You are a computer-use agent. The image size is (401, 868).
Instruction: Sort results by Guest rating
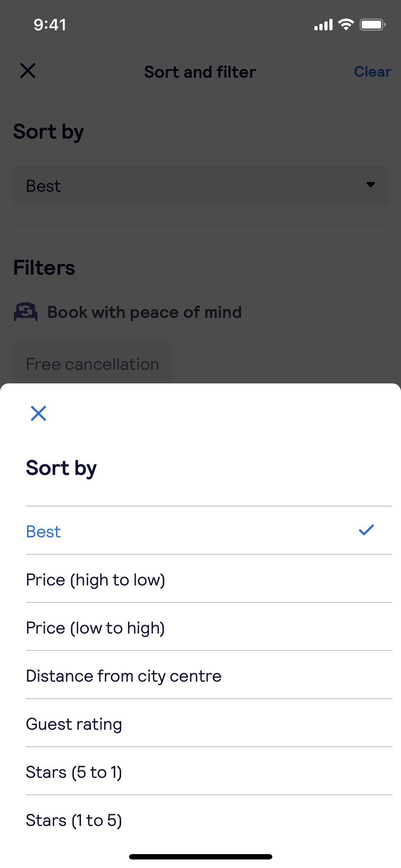209,723
